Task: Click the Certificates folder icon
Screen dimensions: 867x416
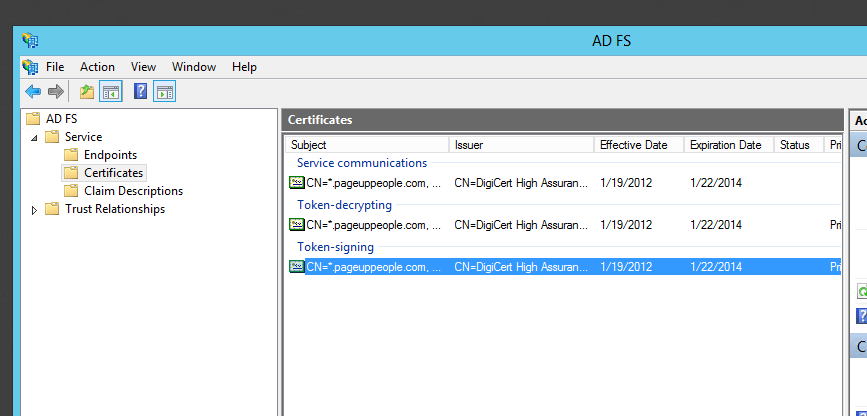Action: (x=71, y=173)
